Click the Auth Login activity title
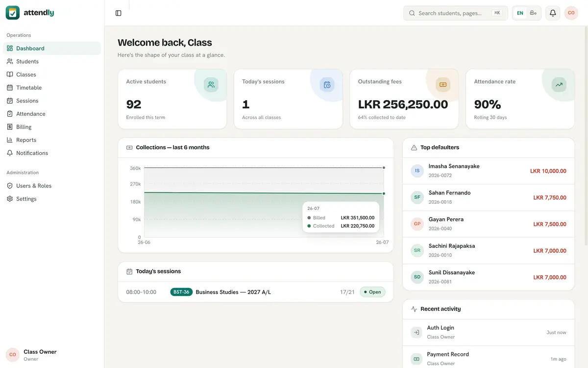The image size is (588, 368). tap(441, 328)
